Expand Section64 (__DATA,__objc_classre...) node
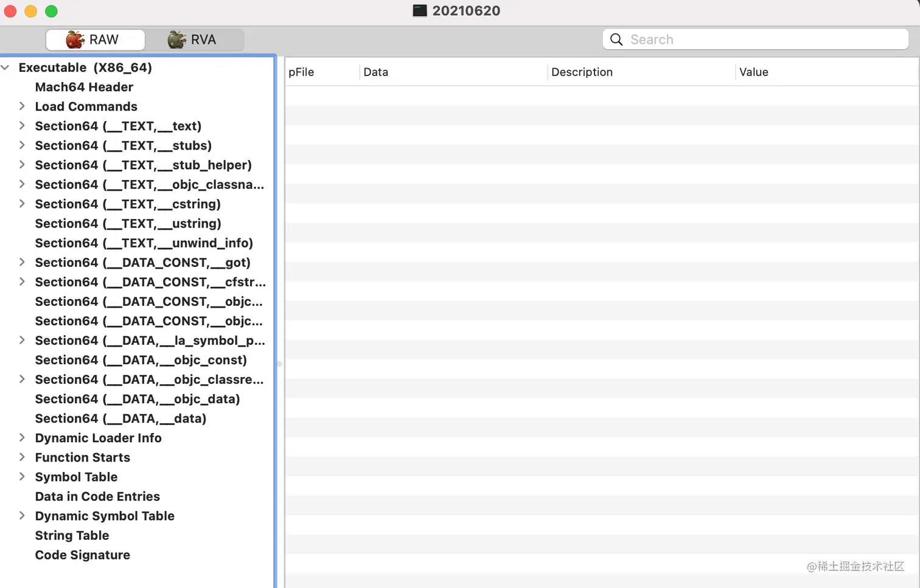Screen dimensions: 920x588 [x=22, y=378]
